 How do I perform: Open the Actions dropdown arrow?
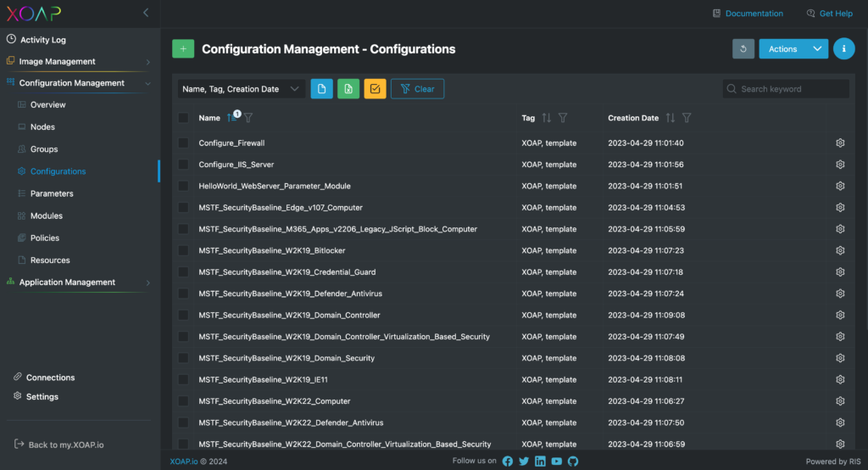pyautogui.click(x=817, y=48)
